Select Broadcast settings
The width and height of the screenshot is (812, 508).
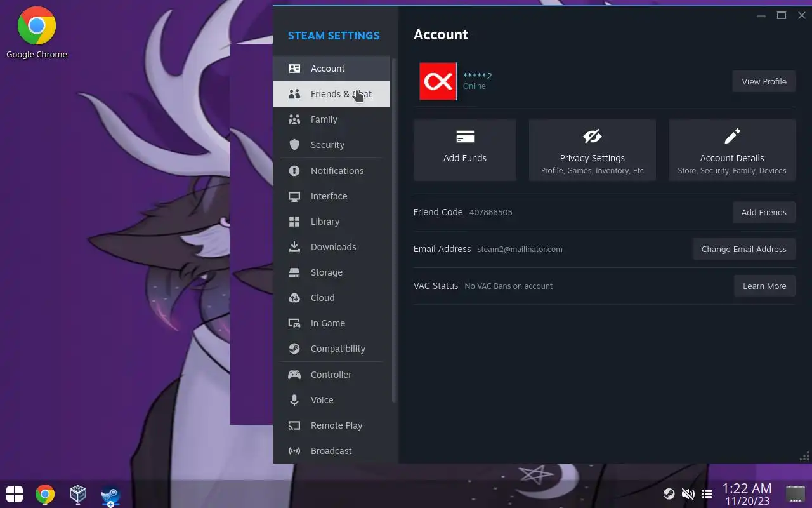pyautogui.click(x=331, y=451)
